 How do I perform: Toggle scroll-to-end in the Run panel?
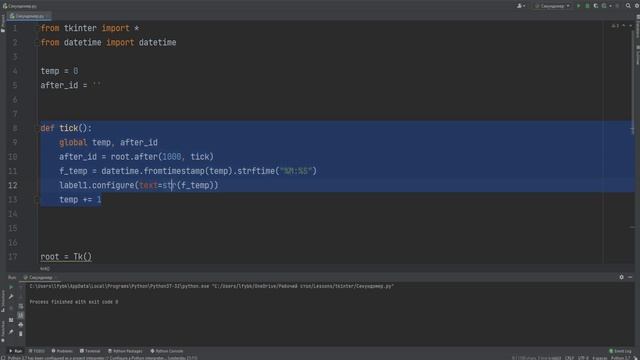click(21, 316)
